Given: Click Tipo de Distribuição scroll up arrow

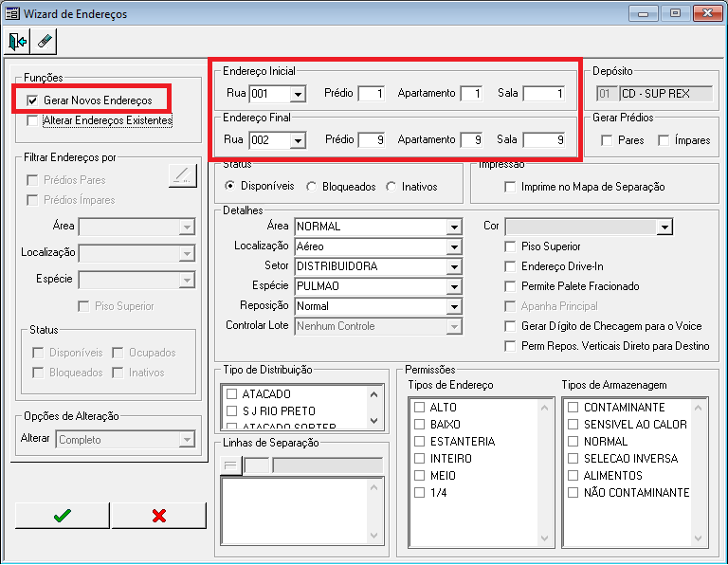Looking at the screenshot, I should pyautogui.click(x=373, y=394).
